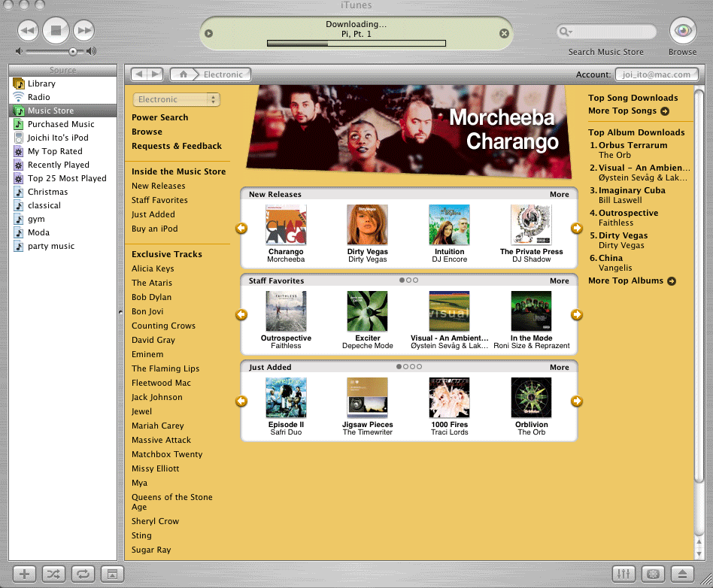Skip to next track button
The height and width of the screenshot is (588, 713).
(x=83, y=31)
